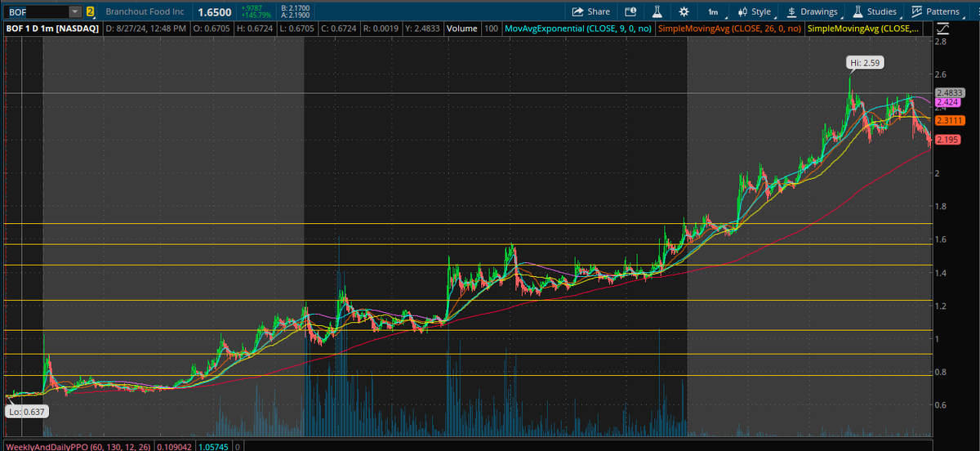Image resolution: width=980 pixels, height=451 pixels.
Task: Click the Volume study label
Action: [461, 28]
